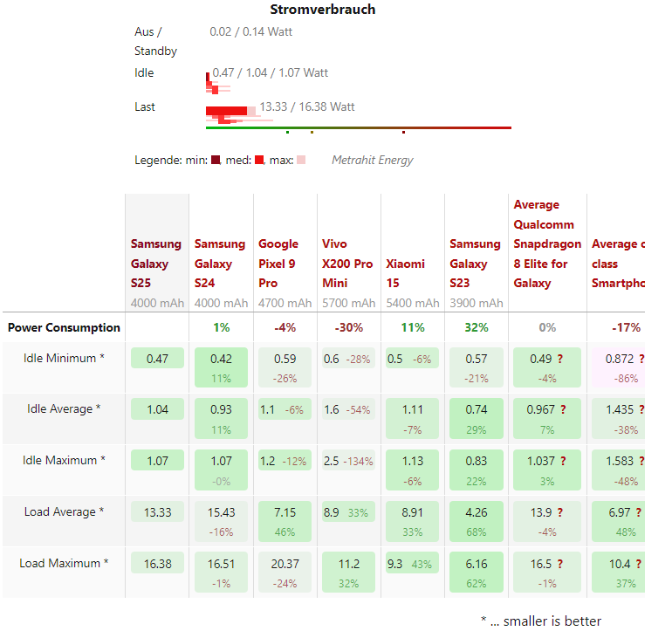Open the Samsung Galaxy S25 header link
This screenshot has width=672, height=631.
156,264
